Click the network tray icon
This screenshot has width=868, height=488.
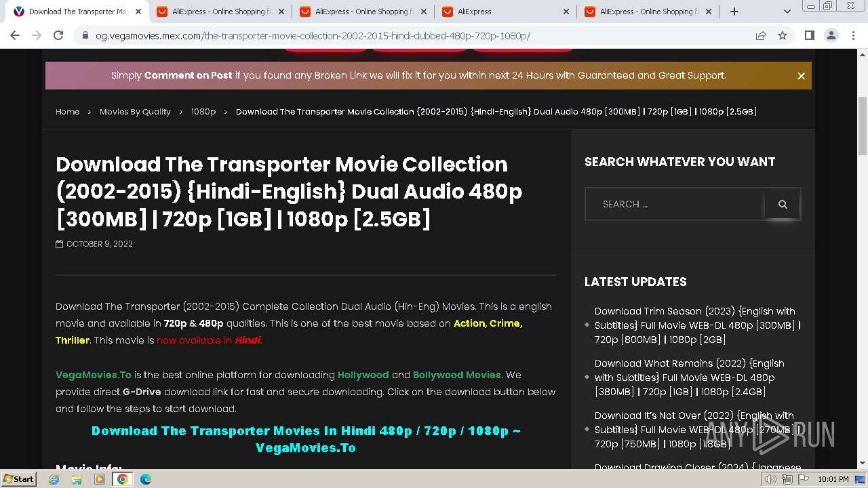(787, 479)
